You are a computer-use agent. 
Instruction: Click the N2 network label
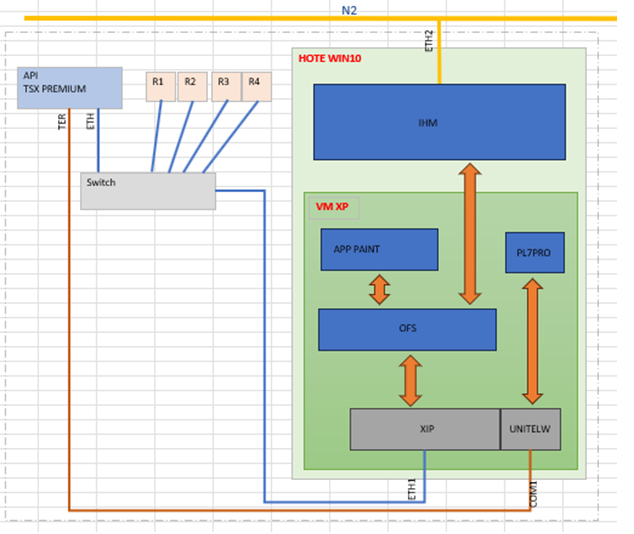tap(349, 9)
